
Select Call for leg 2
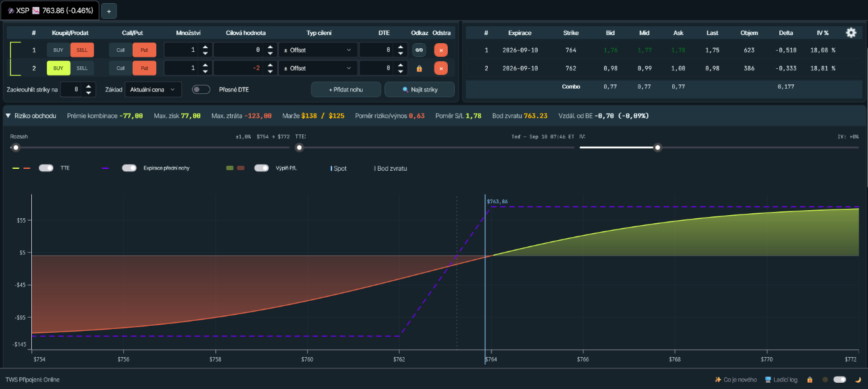pos(121,68)
